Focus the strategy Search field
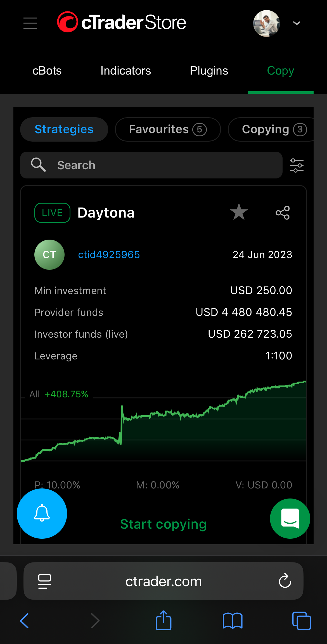This screenshot has width=327, height=644. coord(151,165)
